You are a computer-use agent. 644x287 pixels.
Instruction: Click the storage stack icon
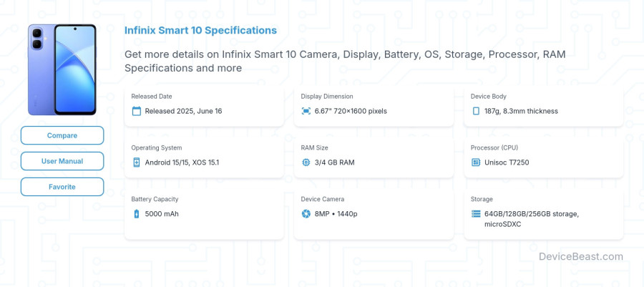click(x=476, y=213)
